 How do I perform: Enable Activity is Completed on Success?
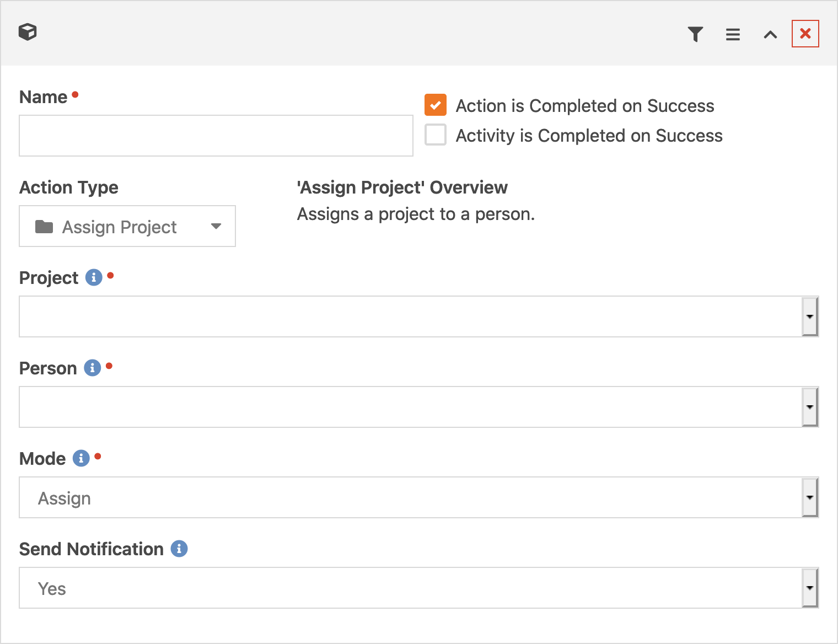436,135
